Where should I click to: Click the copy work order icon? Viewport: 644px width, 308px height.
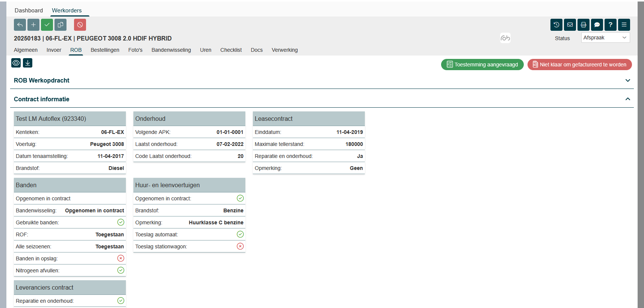coord(60,25)
